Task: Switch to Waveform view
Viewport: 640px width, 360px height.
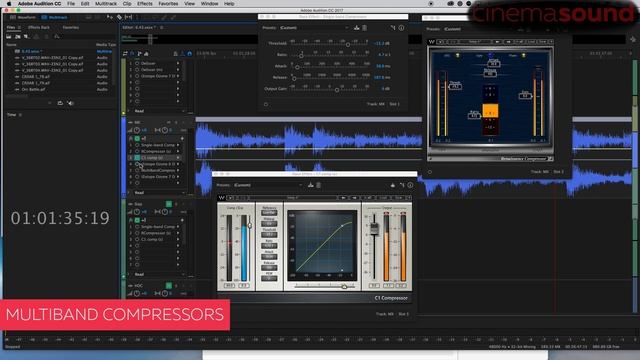Action: 23,18
